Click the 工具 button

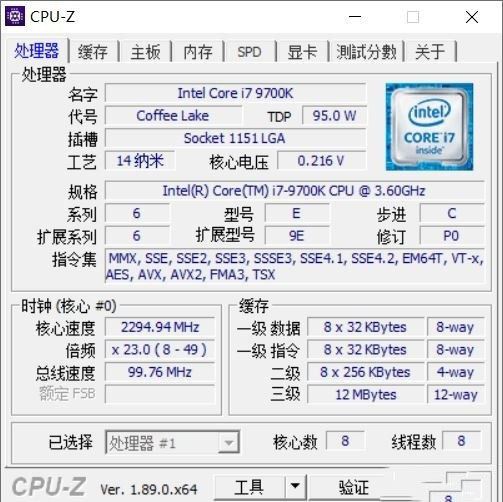249,487
